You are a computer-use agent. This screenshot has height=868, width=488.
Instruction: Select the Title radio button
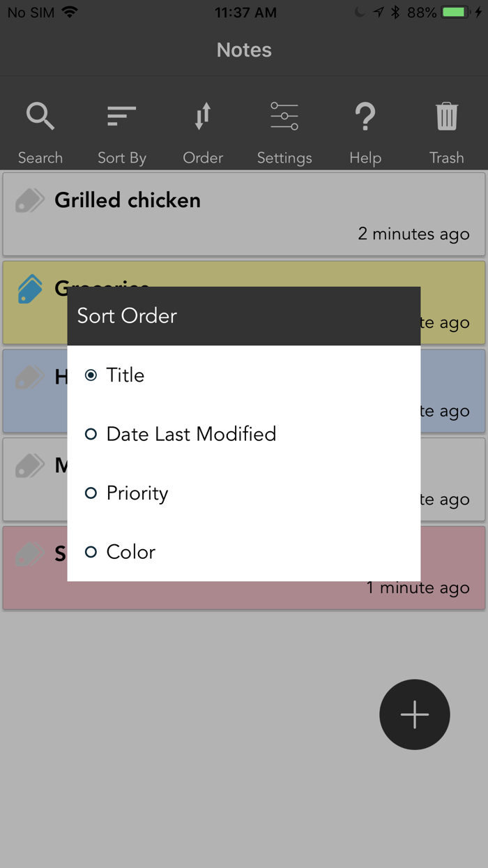point(91,375)
